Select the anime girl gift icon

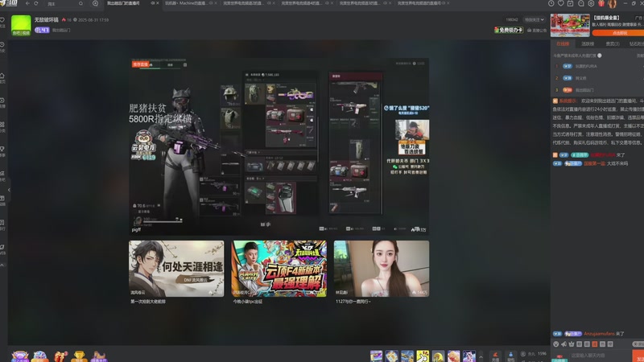[x=469, y=356]
